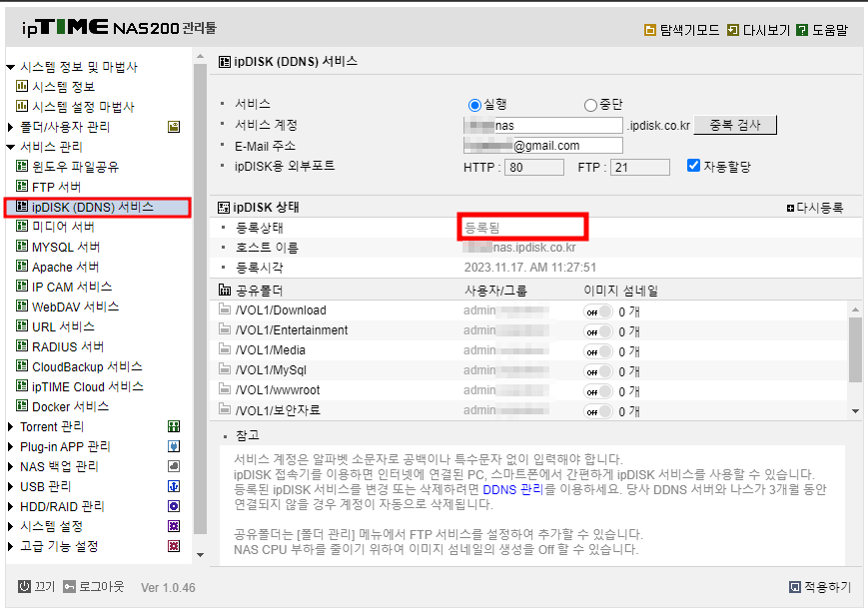
Task: Click the 로그아웃 text link
Action: 101,586
